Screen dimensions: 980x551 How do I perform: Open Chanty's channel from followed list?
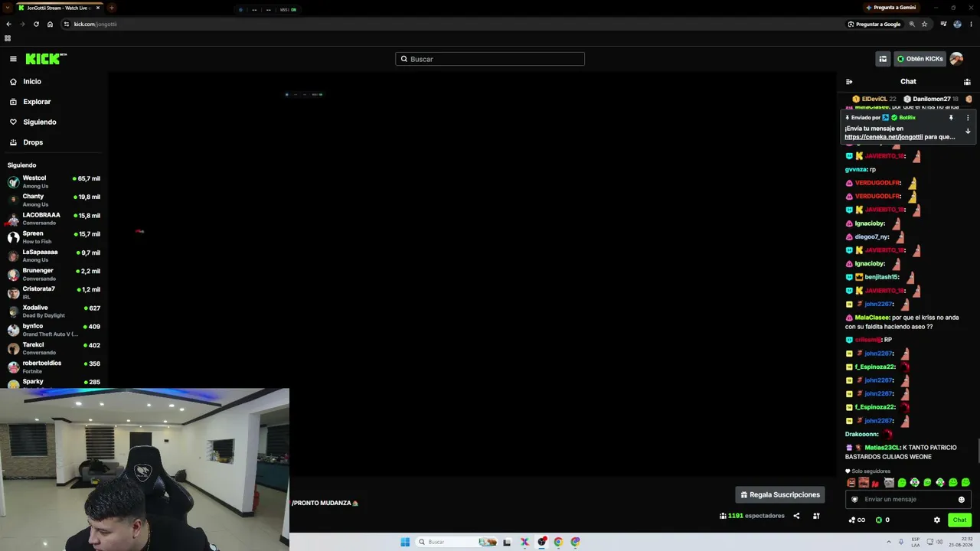coord(54,200)
